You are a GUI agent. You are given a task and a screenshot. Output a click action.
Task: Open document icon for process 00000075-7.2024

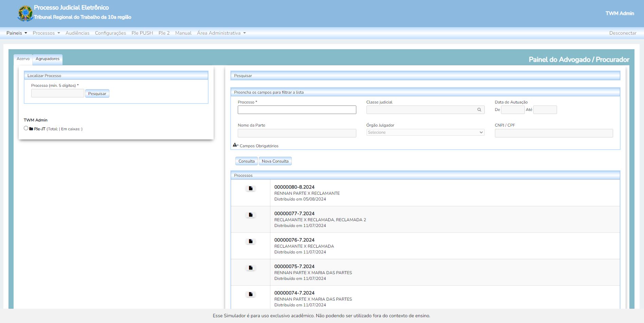251,268
